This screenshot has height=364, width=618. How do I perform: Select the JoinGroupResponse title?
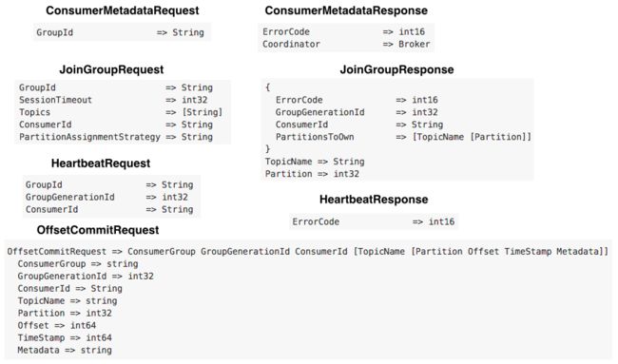point(396,69)
